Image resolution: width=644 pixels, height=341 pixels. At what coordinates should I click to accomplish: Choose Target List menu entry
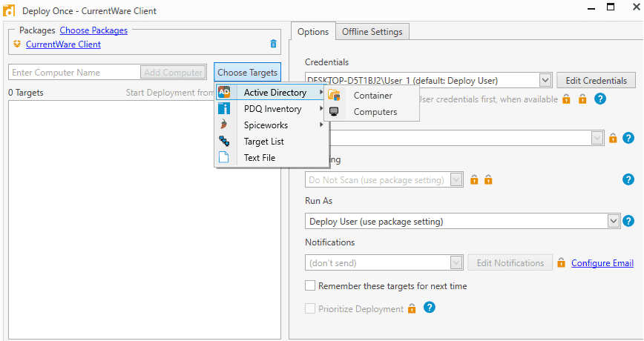point(271,141)
